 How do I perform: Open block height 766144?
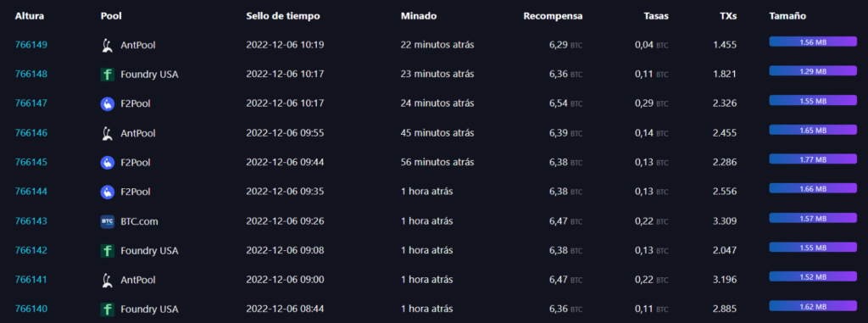click(31, 192)
